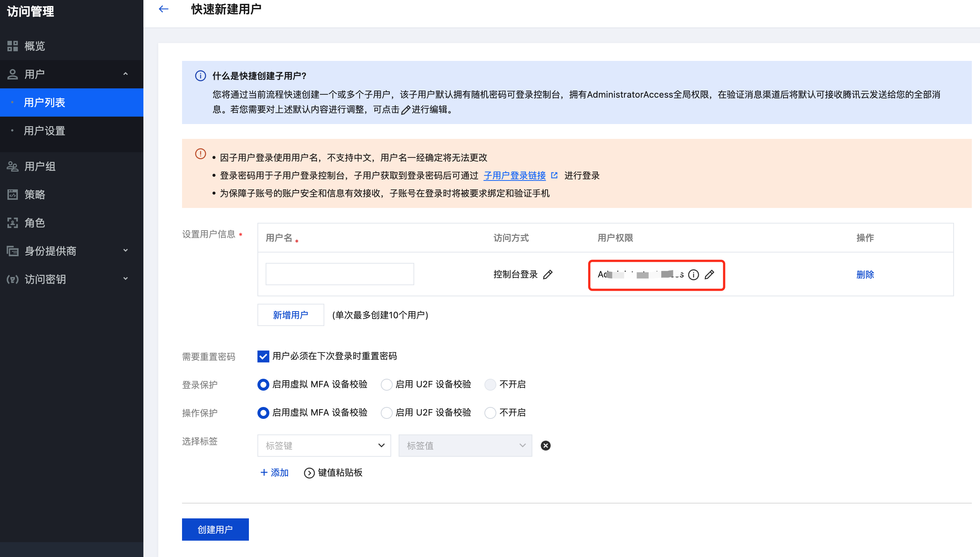This screenshot has width=980, height=557.
Task: Edit user permission via pencil icon
Action: tap(709, 274)
